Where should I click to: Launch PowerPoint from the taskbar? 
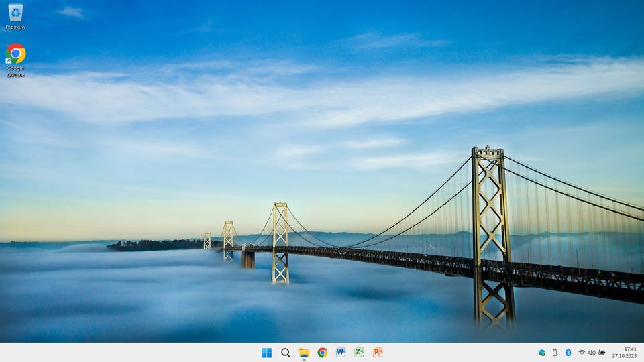[378, 353]
